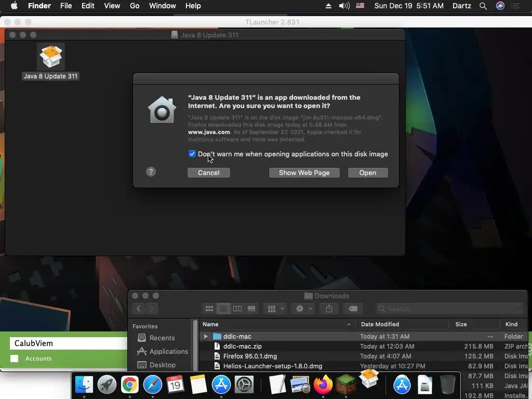
Task: Open Firefox from the Dock
Action: click(323, 384)
